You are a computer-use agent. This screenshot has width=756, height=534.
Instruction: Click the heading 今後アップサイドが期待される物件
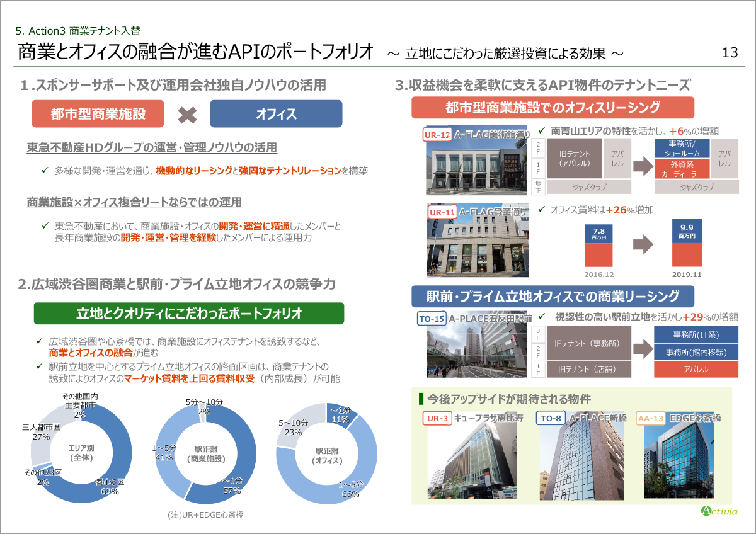coord(508,399)
